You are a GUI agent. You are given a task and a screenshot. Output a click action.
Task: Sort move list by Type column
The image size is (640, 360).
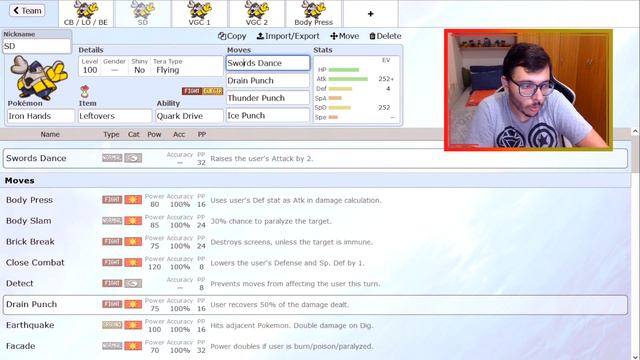tap(111, 134)
